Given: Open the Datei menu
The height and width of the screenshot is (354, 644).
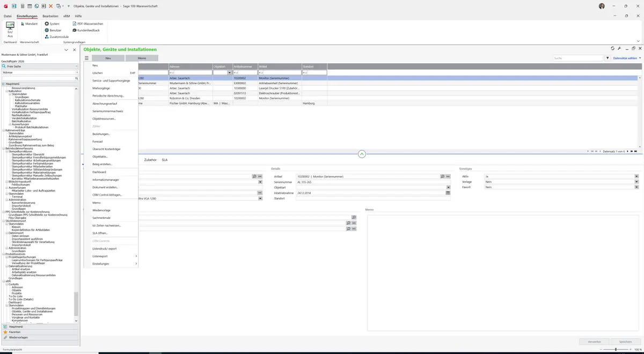Looking at the screenshot, I should pos(8,16).
